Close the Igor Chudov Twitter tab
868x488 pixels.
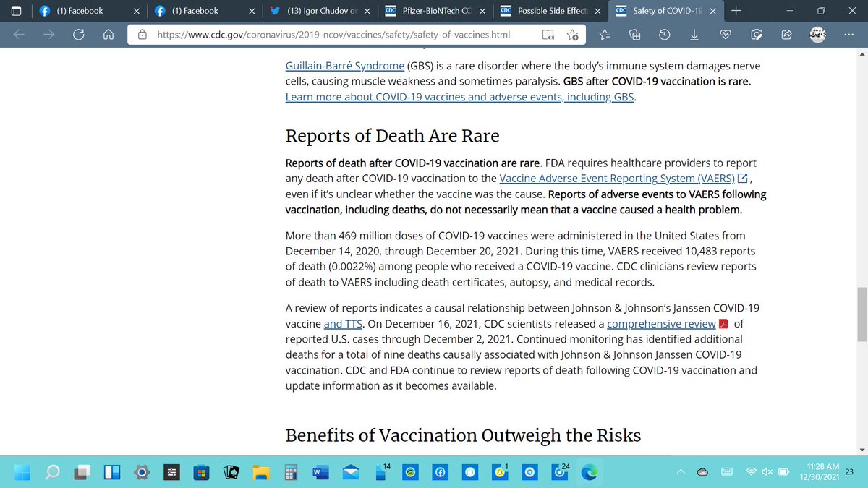pyautogui.click(x=367, y=11)
